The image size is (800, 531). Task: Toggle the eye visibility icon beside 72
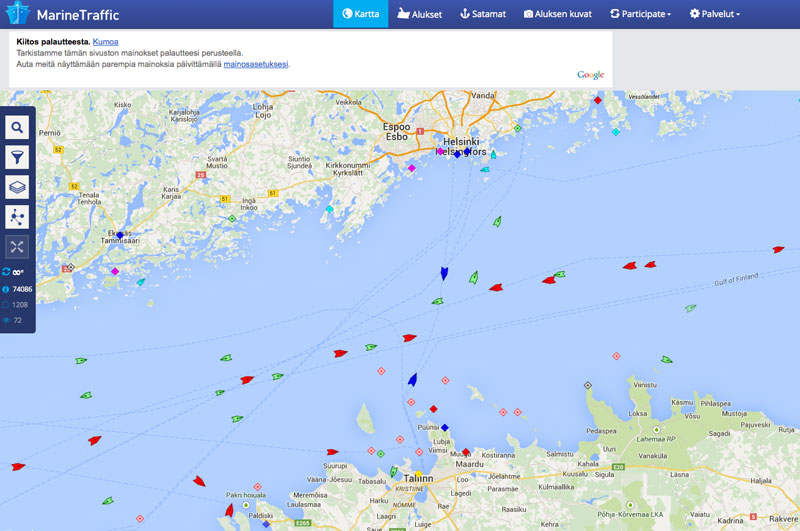tap(6, 320)
